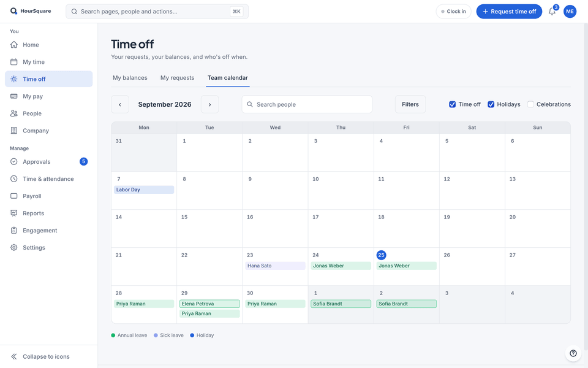Image resolution: width=588 pixels, height=368 pixels.
Task: Open the help question mark icon
Action: click(x=573, y=353)
